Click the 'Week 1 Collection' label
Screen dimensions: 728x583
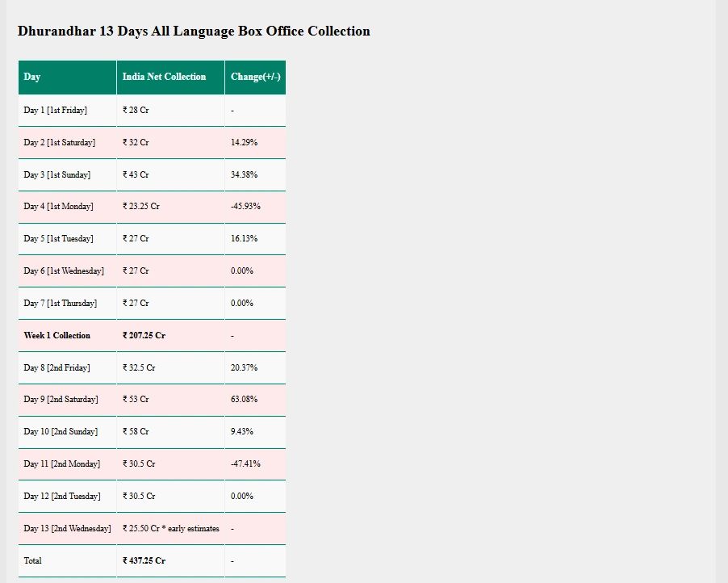[x=56, y=335]
